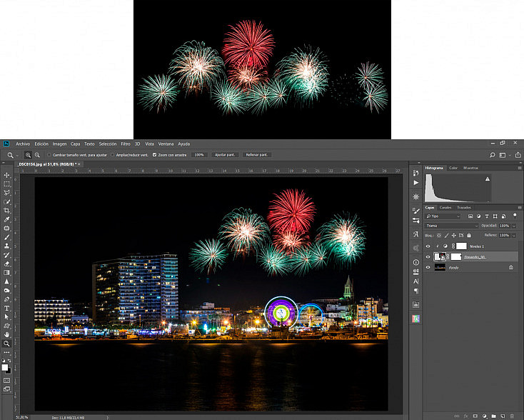Select the Move tool

6,175
